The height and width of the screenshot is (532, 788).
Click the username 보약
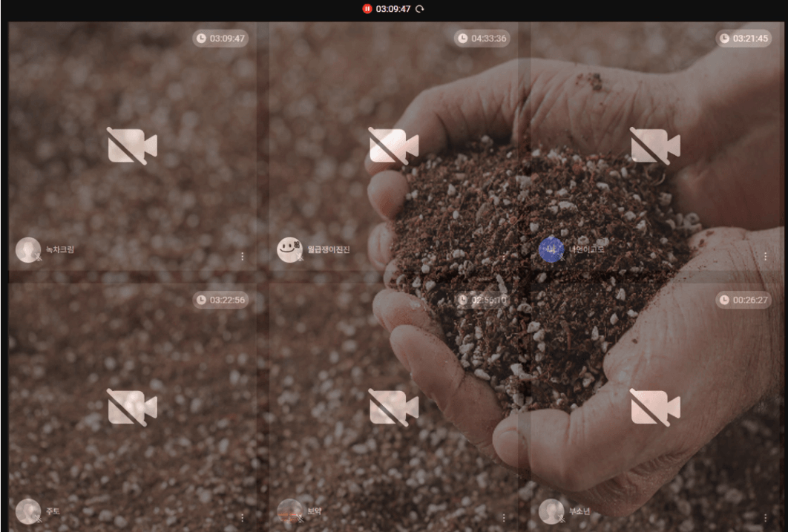tap(314, 511)
